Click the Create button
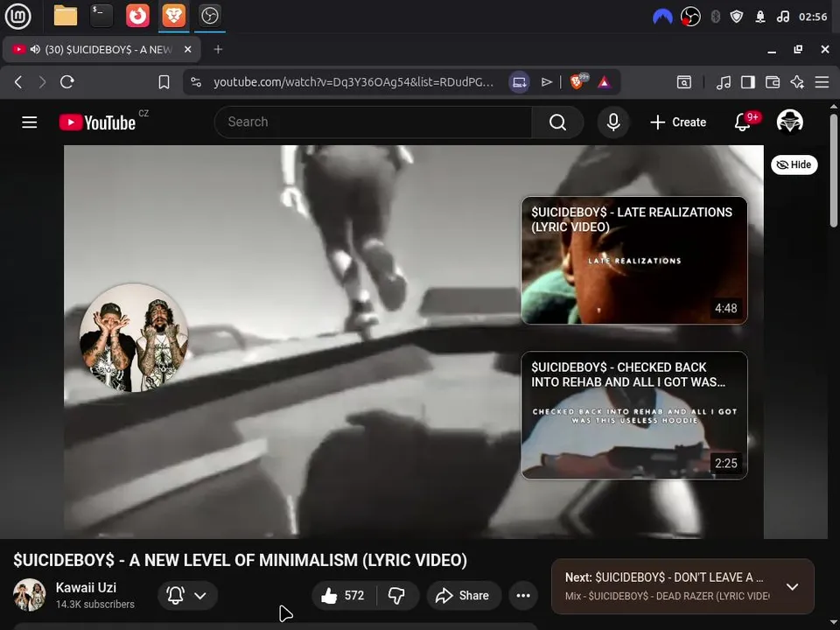Screen dimensions: 840x630 [678, 122]
